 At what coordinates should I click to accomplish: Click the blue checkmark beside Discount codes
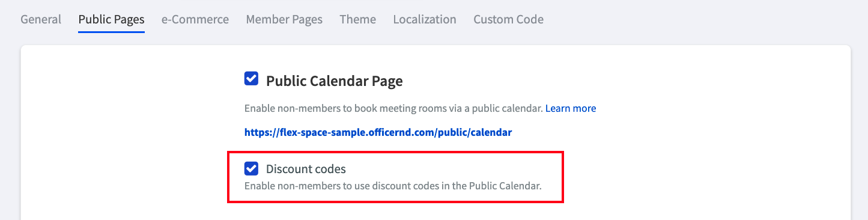[x=251, y=168]
